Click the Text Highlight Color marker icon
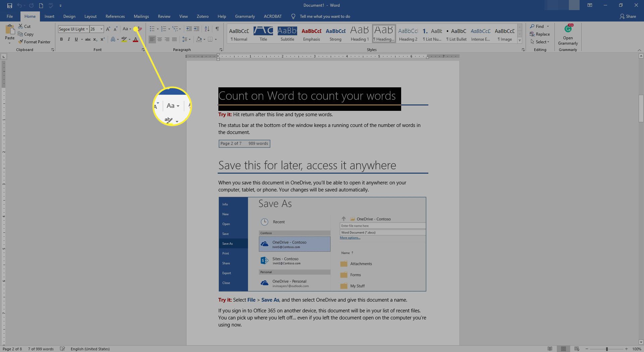This screenshot has height=352, width=644. click(x=124, y=40)
